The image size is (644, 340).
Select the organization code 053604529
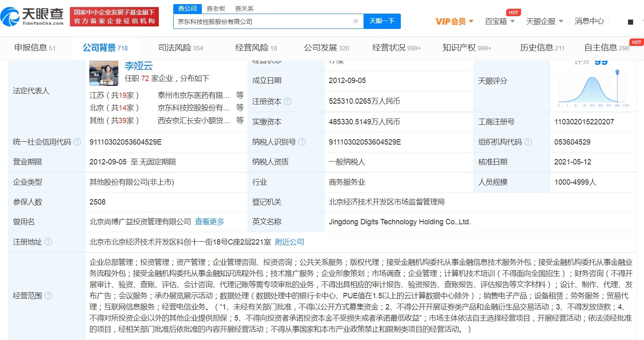(572, 142)
